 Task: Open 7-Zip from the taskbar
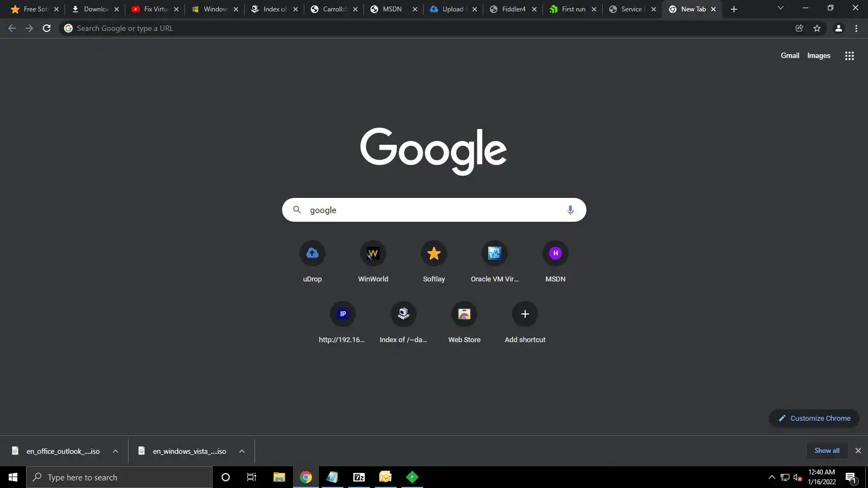pos(359,477)
